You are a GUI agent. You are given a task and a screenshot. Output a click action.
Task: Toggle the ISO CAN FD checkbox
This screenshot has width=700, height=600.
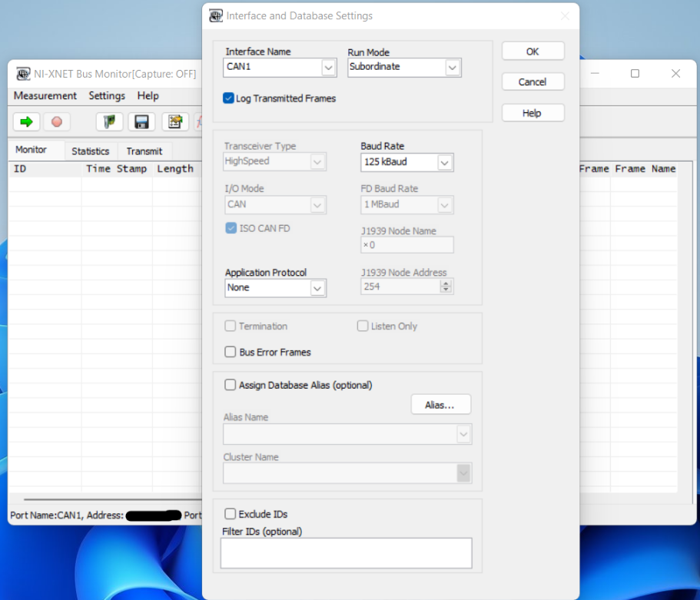231,228
